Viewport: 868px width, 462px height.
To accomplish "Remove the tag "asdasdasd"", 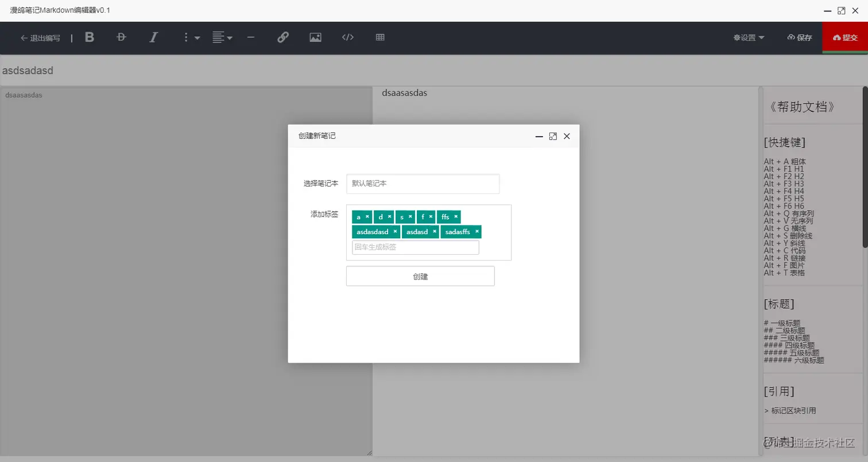I will click(395, 231).
